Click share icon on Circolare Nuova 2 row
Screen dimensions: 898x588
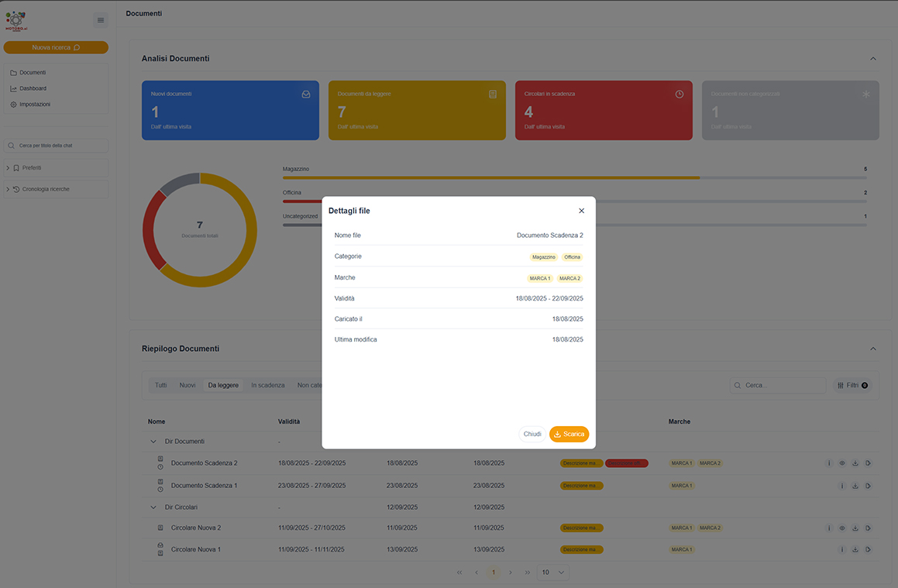(x=869, y=528)
